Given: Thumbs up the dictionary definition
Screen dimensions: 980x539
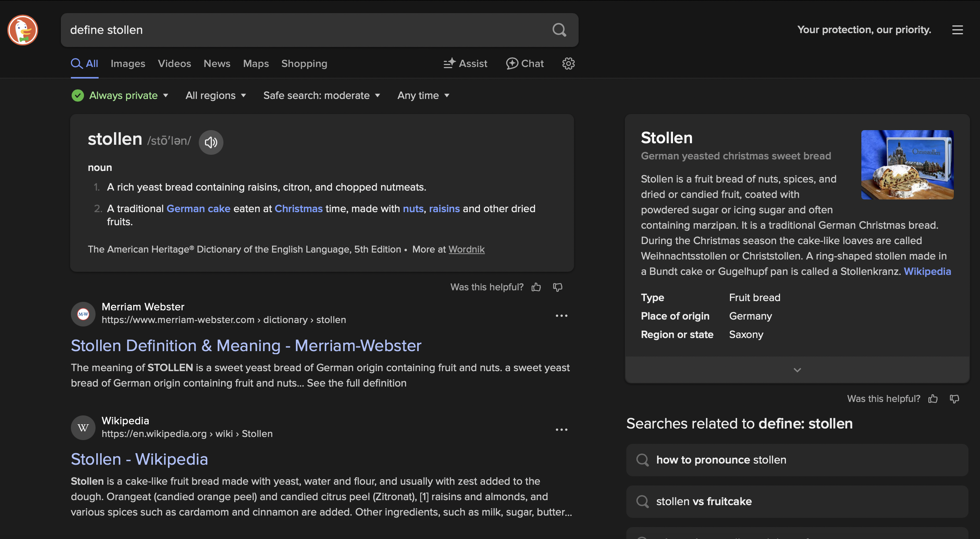Looking at the screenshot, I should pyautogui.click(x=536, y=287).
